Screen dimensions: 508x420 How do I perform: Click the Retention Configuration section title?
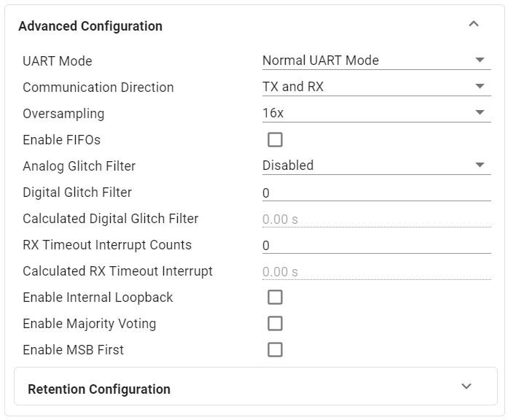click(x=99, y=389)
